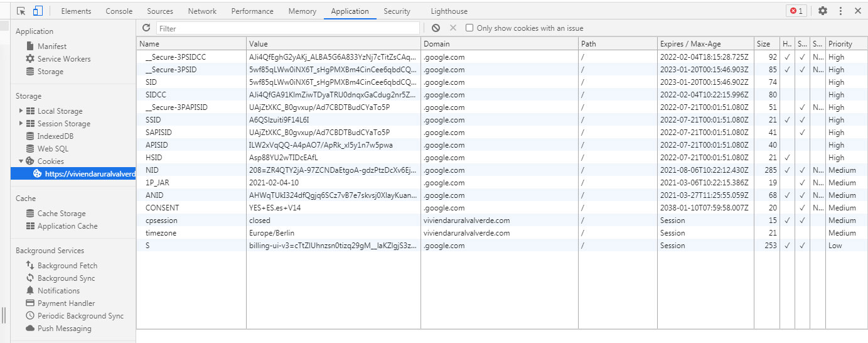
Task: Toggle the device toolbar icon
Action: [38, 11]
